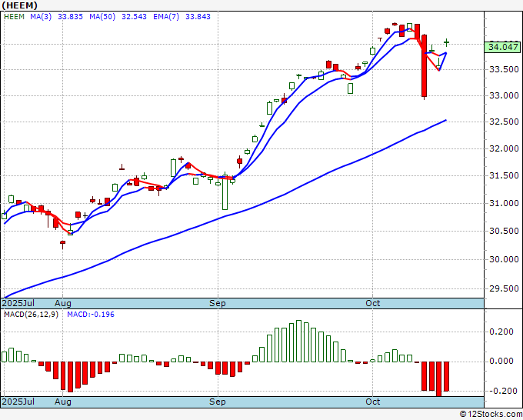Click the EMA(7) indicator label
This screenshot has height=420, width=523.
(x=166, y=17)
